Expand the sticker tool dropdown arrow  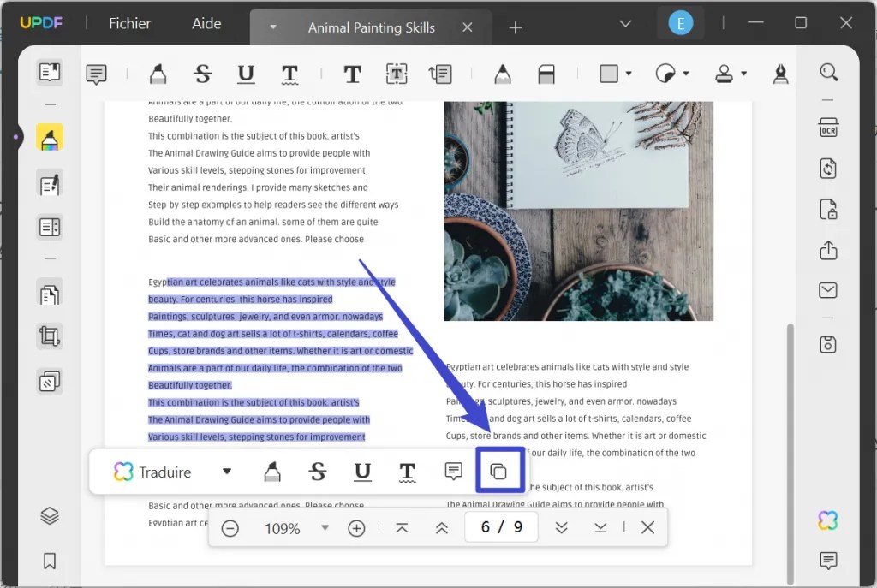point(686,74)
